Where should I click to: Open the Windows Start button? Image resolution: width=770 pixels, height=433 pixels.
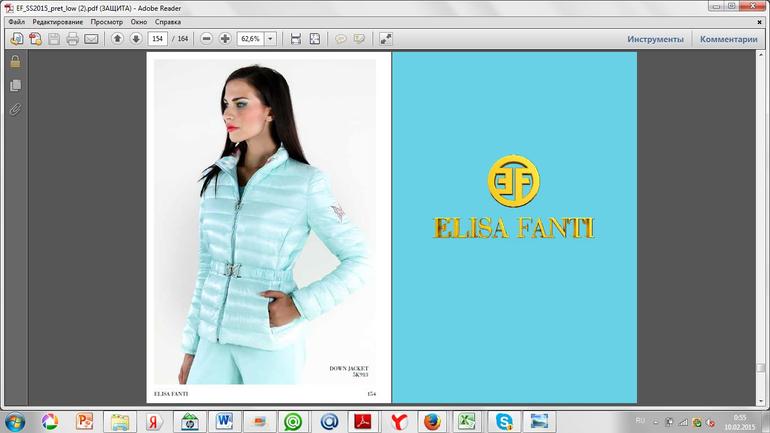point(14,422)
